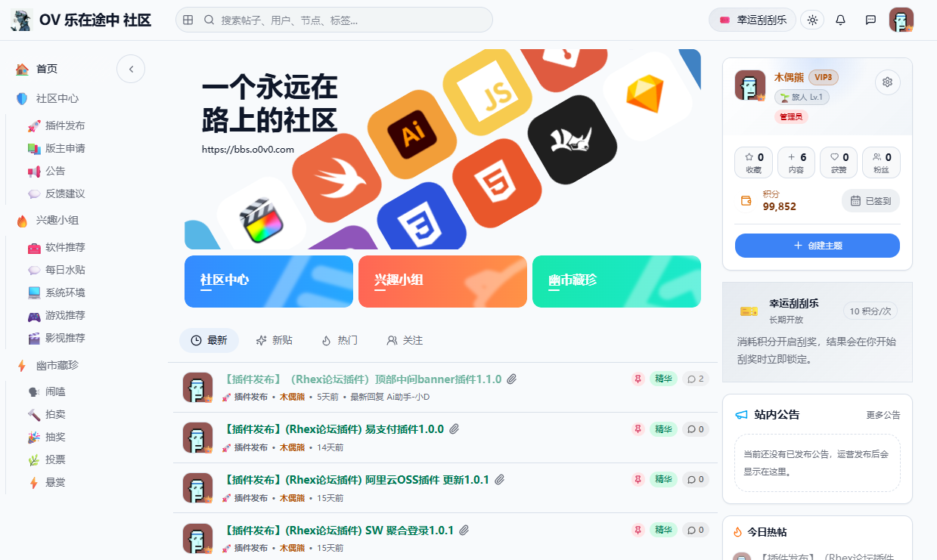The height and width of the screenshot is (560, 937).
Task: Open post 易支付插件1.0.0
Action: coord(334,429)
